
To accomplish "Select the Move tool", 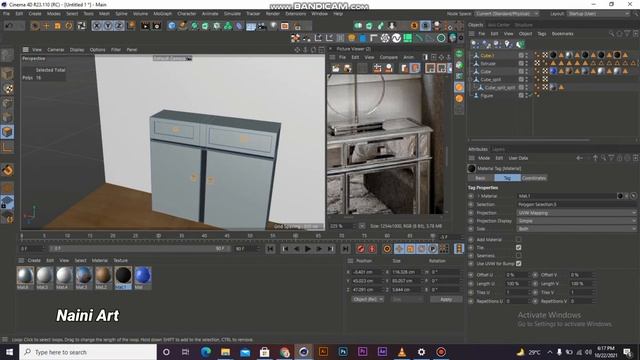I will point(46,26).
